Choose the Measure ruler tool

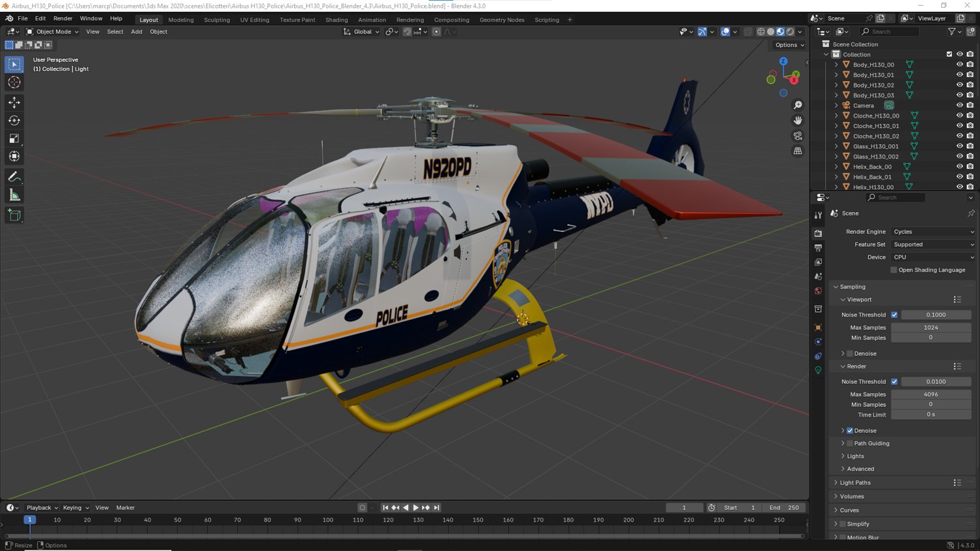14,195
